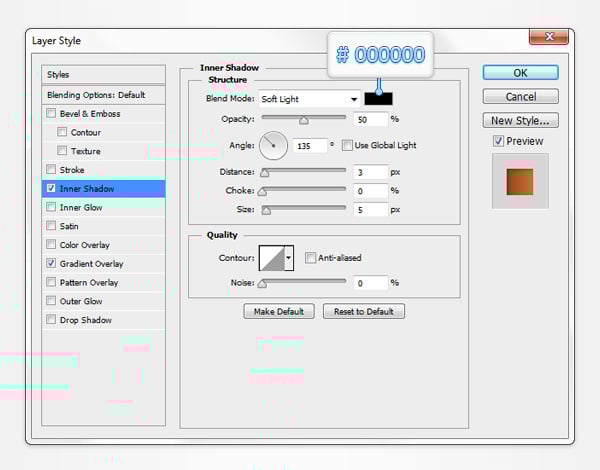
Task: Enable the Drop Shadow checkbox
Action: 51,320
